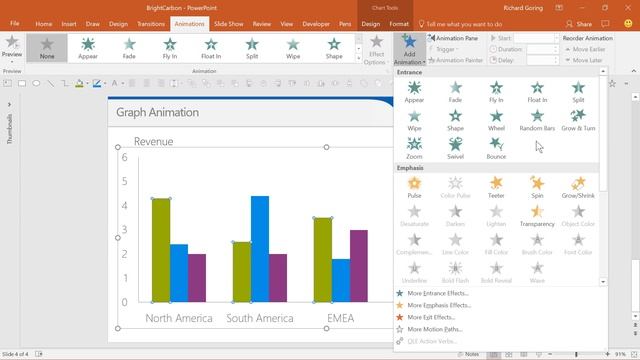Click the Share button
This screenshot has height=360, width=640.
[x=579, y=24]
